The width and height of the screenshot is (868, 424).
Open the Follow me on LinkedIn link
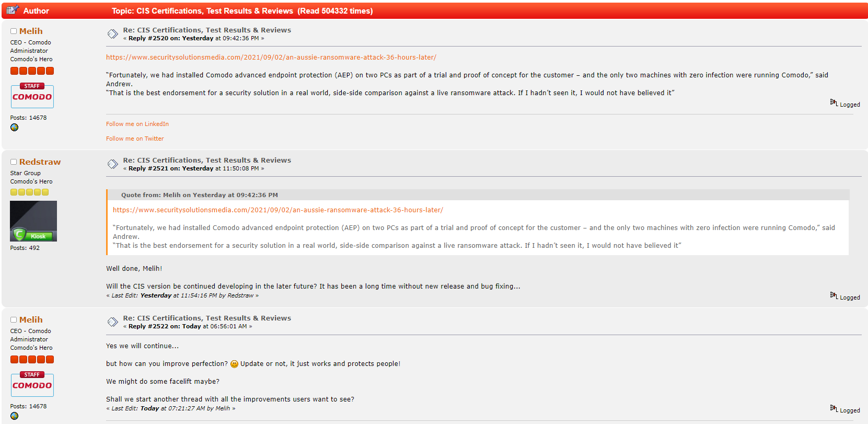[137, 124]
